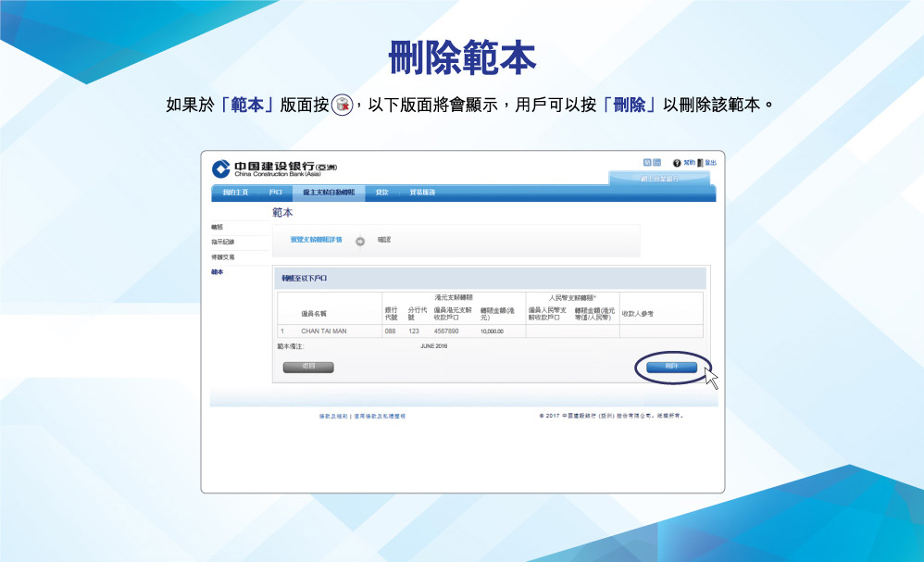Click the 登出 logout door icon

tap(701, 163)
